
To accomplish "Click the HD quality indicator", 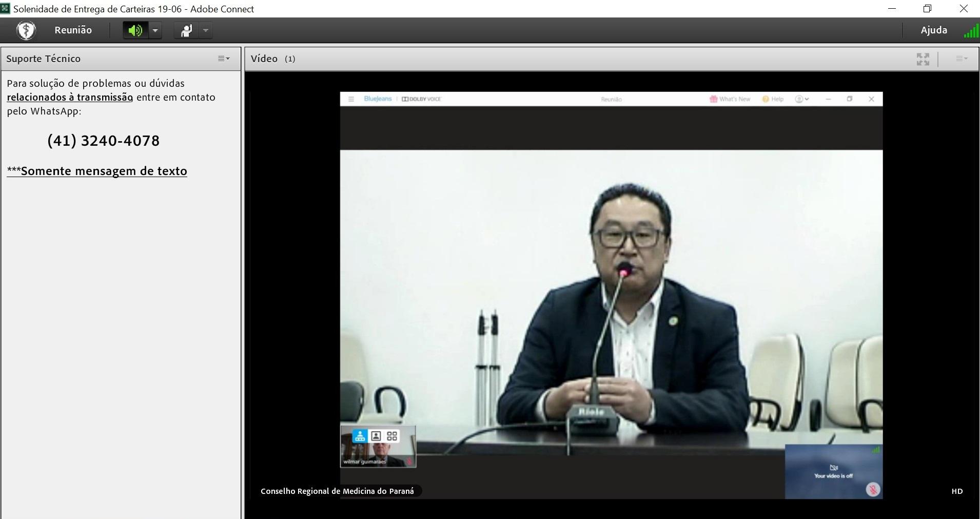I will coord(957,491).
